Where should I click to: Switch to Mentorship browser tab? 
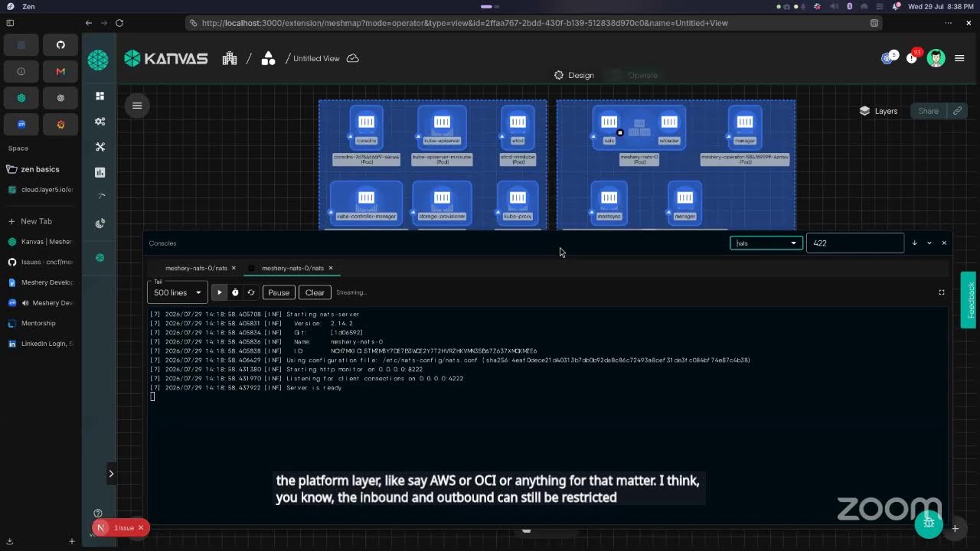point(40,323)
